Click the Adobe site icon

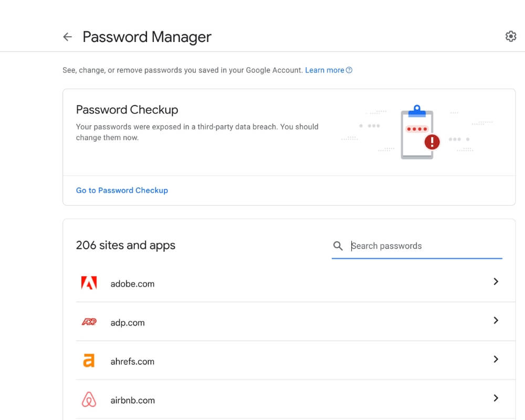88,282
